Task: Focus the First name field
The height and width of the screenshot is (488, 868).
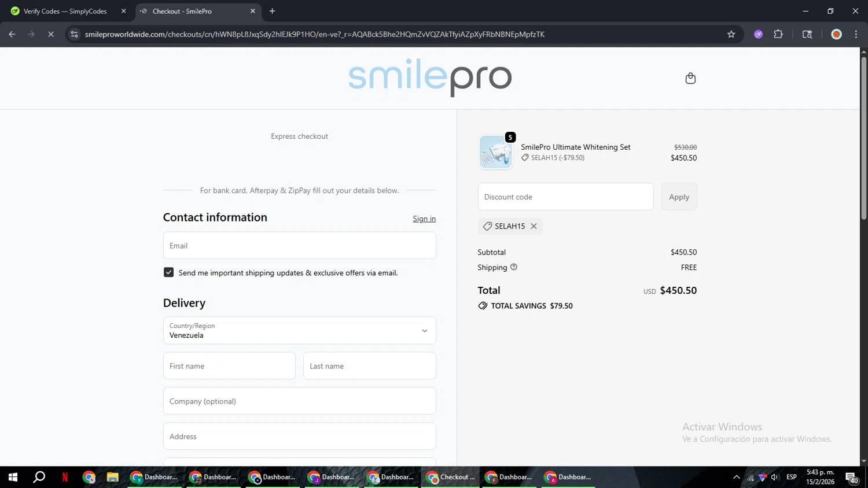Action: tap(229, 365)
